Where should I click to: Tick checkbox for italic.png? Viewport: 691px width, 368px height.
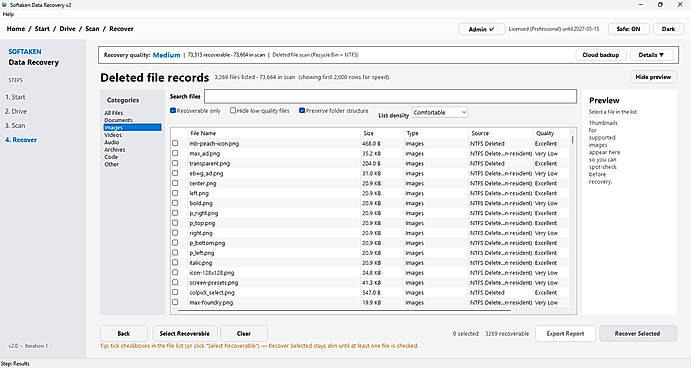175,263
